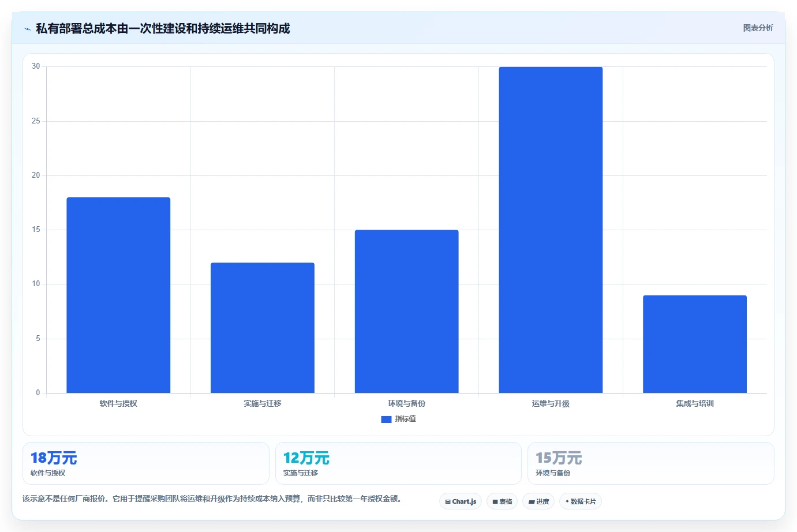Open the 15万元 环境与备份 data card
The width and height of the screenshot is (797, 532).
pos(651,463)
